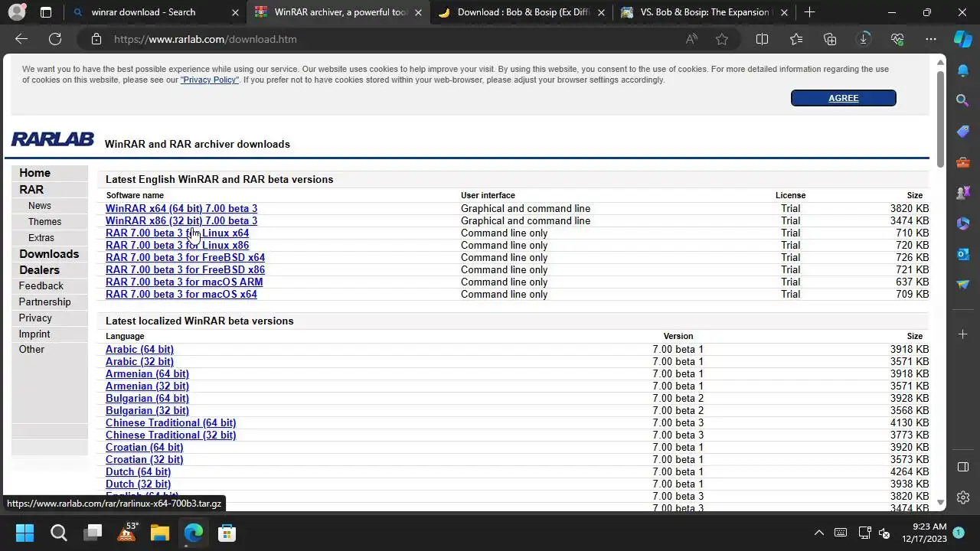Click the AGREE cookies button
The image size is (980, 551).
843,98
